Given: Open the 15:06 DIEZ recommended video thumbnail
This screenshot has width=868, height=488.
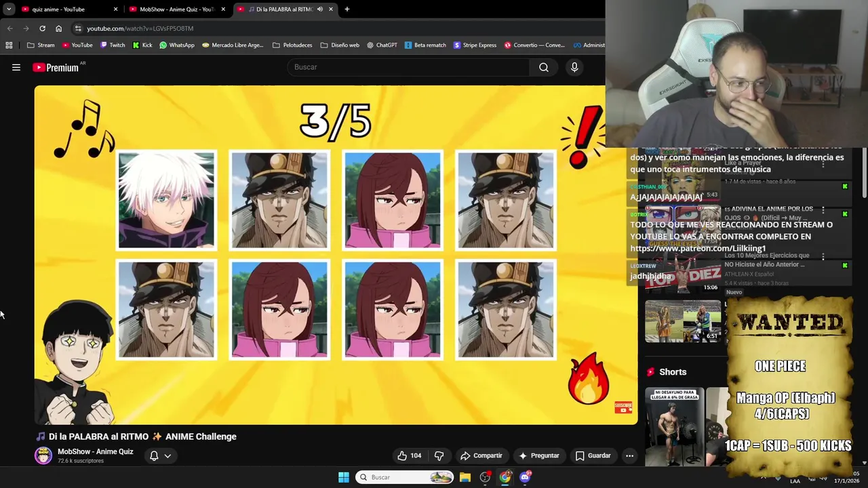Looking at the screenshot, I should point(683,274).
